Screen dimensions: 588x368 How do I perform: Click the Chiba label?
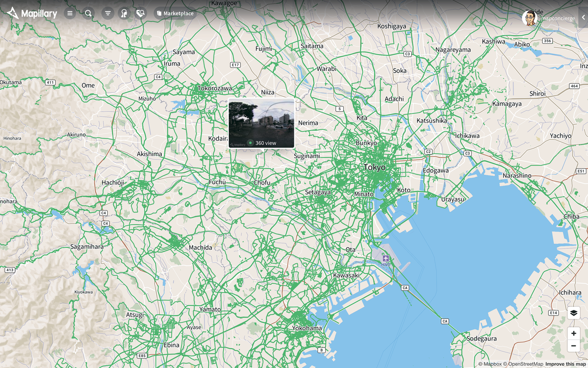tap(571, 217)
